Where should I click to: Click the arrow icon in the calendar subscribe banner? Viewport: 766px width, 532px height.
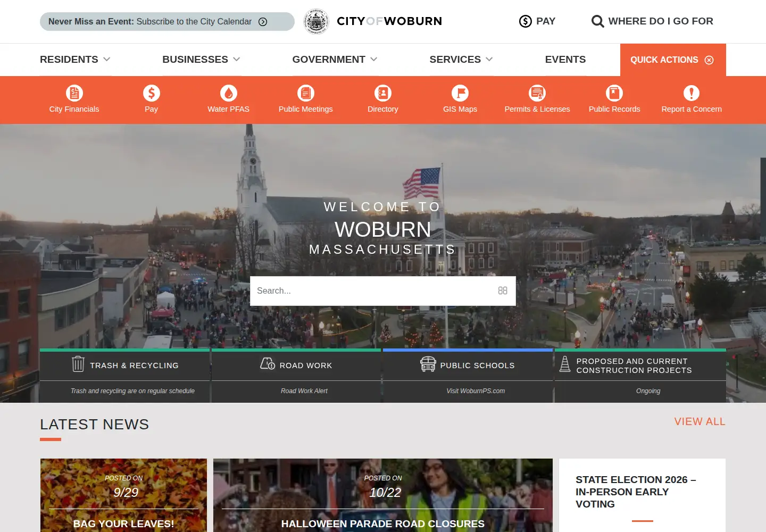click(x=263, y=22)
